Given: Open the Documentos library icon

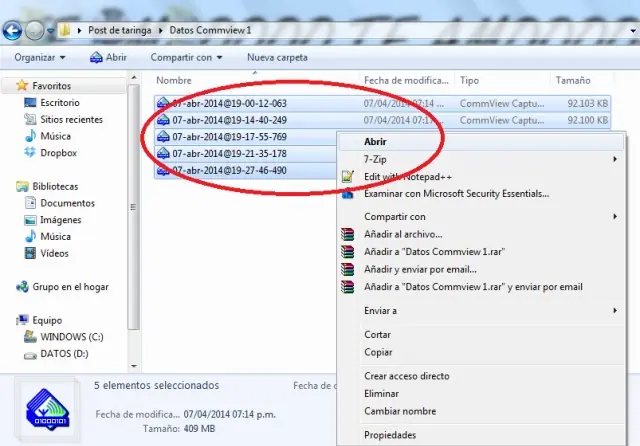Looking at the screenshot, I should tap(30, 203).
